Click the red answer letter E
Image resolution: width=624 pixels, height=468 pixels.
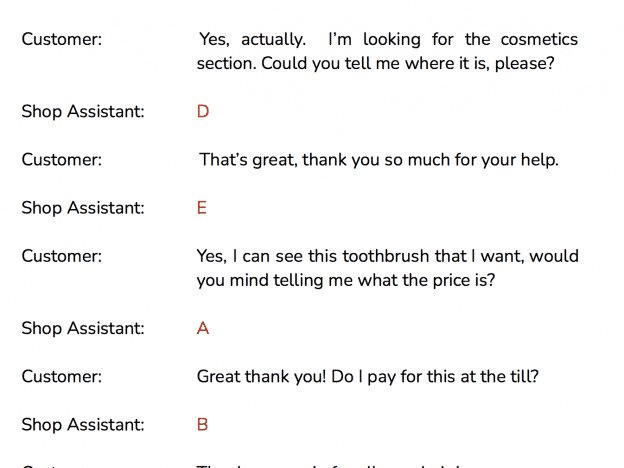[x=202, y=208]
